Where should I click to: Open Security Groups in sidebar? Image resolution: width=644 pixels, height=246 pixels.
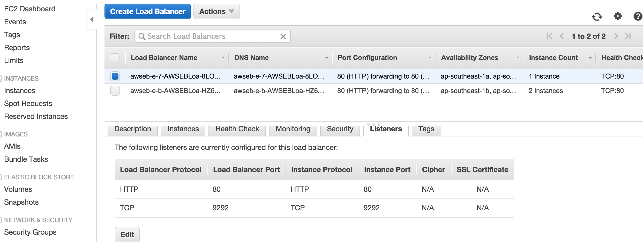[x=30, y=232]
